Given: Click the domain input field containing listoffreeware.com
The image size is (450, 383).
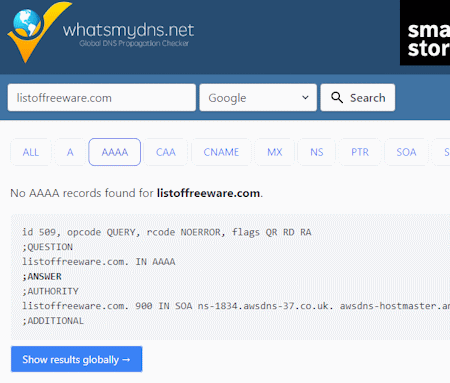Looking at the screenshot, I should click(x=102, y=98).
